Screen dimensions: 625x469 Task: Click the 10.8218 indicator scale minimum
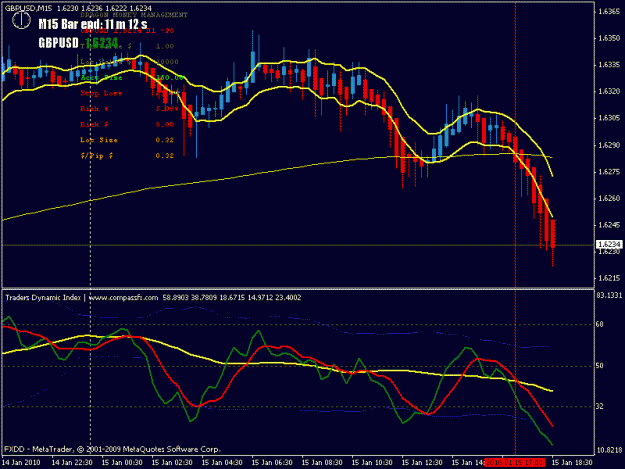coord(609,450)
